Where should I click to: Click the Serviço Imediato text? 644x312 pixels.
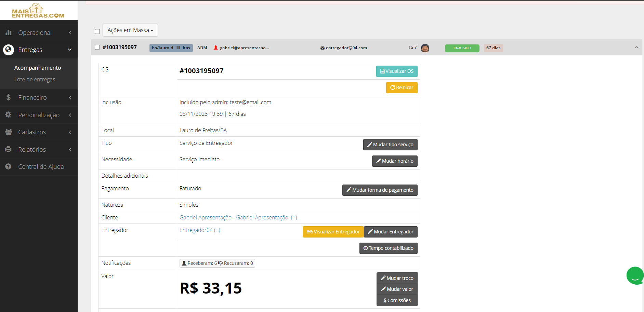[199, 159]
